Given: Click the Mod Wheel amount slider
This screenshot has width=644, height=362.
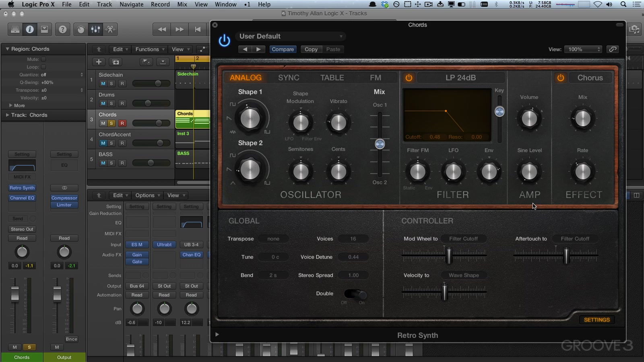Looking at the screenshot, I should [x=449, y=255].
